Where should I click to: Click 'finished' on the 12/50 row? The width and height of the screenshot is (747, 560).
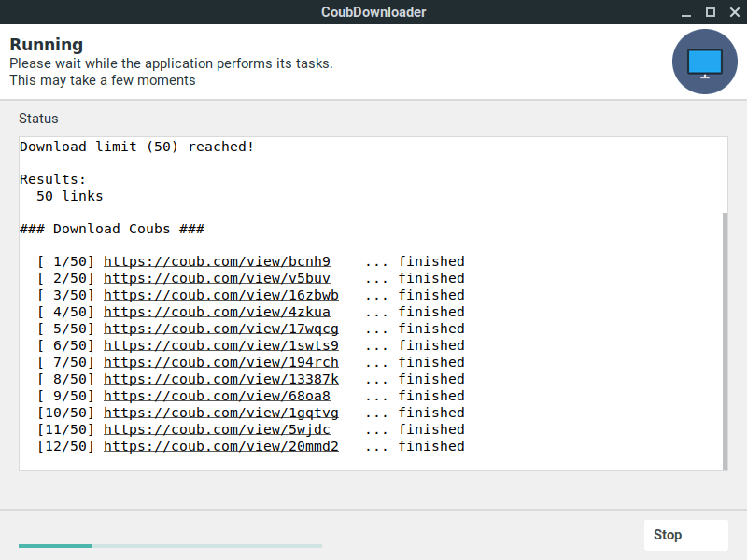[431, 446]
